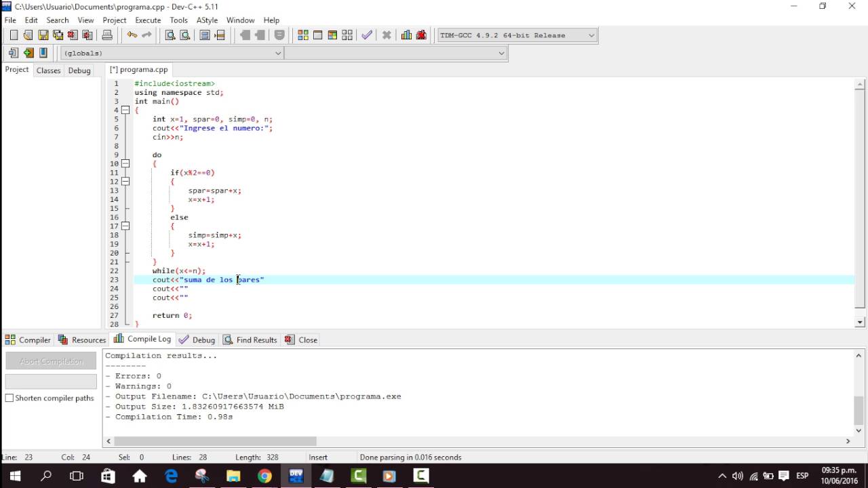
Task: Click the Rebuild All grey squares icon
Action: coord(347,35)
